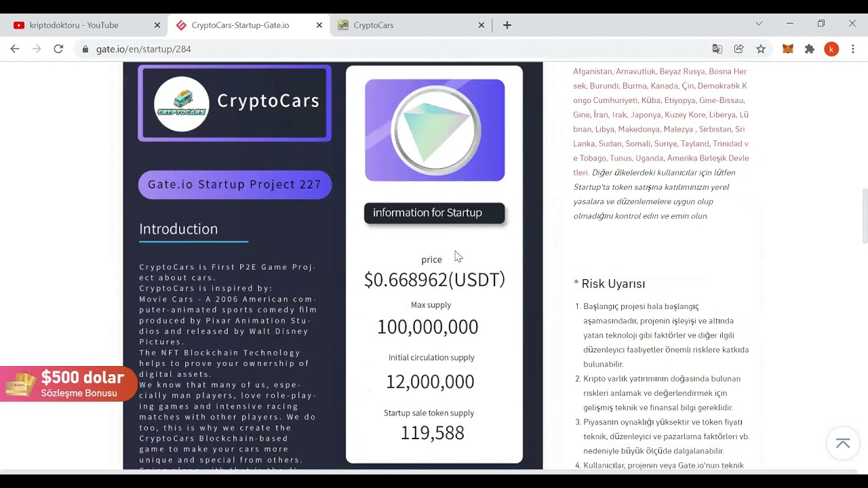Click the CryptoCars logo image
The image size is (868, 488).
point(181,104)
